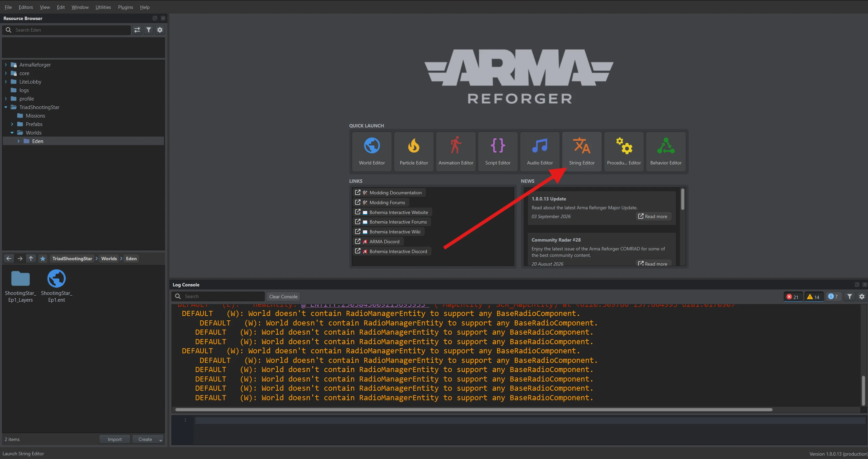Navigate forward in Resource Browser
Viewport: 868px width, 459px height.
(20, 259)
